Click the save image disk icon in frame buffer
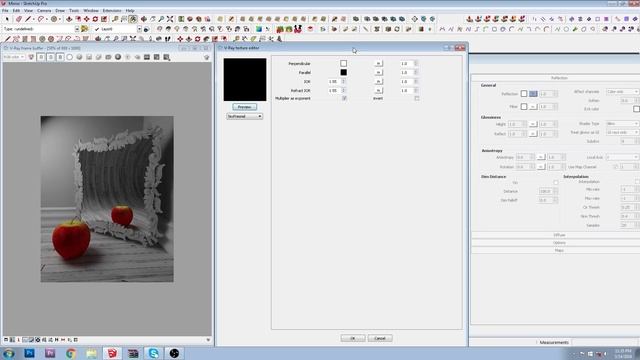The width and height of the screenshot is (640, 360). pos(89,57)
